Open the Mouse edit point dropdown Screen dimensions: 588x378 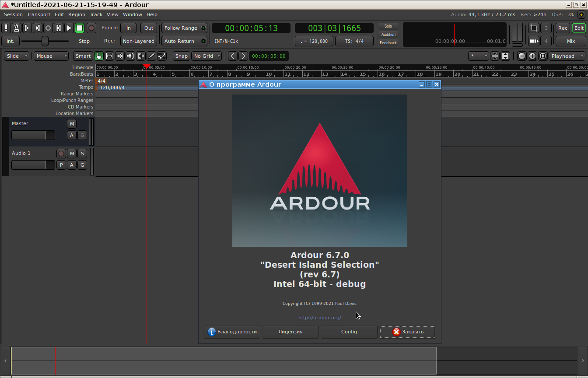pos(51,56)
